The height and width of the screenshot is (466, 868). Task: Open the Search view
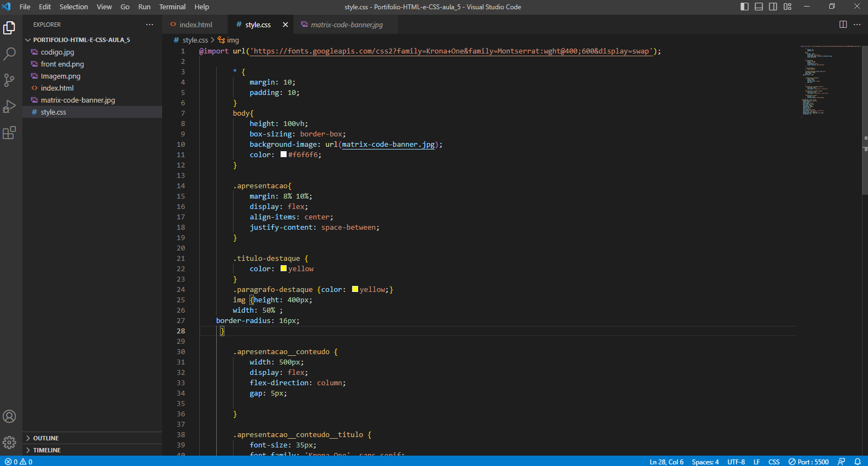pos(9,53)
